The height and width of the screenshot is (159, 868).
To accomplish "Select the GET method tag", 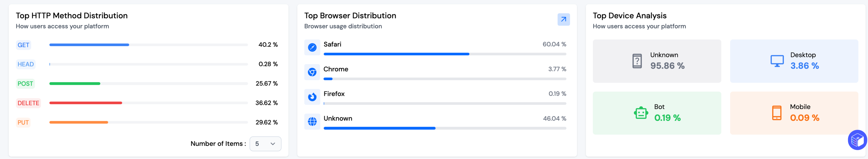I will click(23, 45).
